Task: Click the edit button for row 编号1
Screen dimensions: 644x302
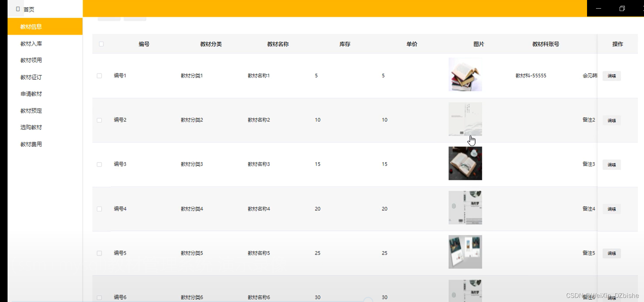Action: tap(612, 76)
